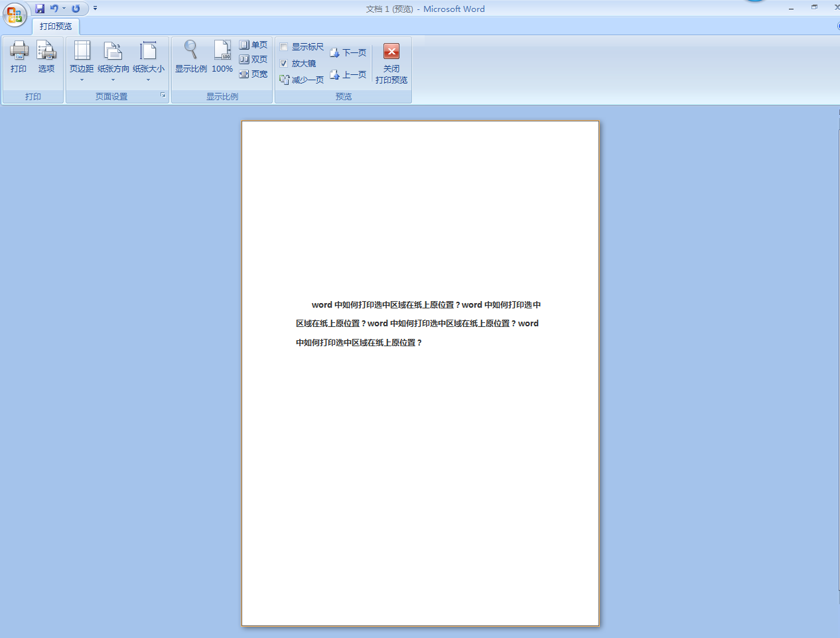
Task: Uncheck the 放大镜 magnifier checkbox
Action: click(x=284, y=64)
